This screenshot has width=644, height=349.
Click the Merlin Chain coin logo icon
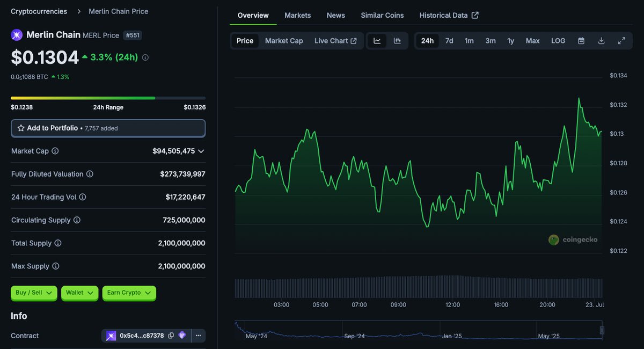click(x=17, y=35)
